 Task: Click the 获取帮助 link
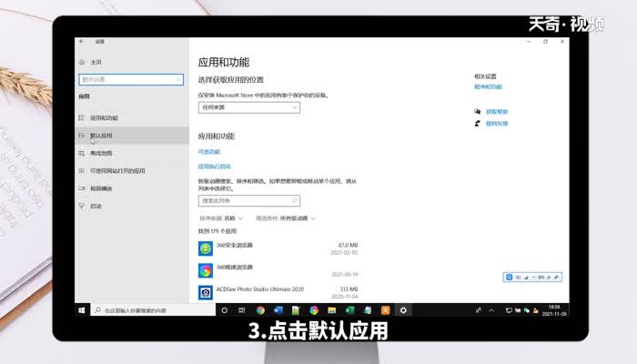click(x=497, y=111)
